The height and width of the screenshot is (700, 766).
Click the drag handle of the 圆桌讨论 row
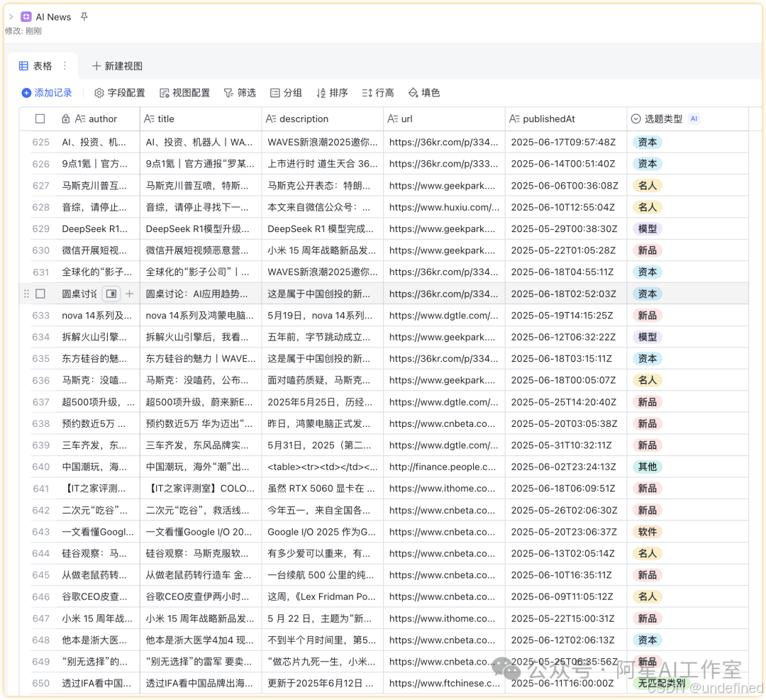point(26,294)
